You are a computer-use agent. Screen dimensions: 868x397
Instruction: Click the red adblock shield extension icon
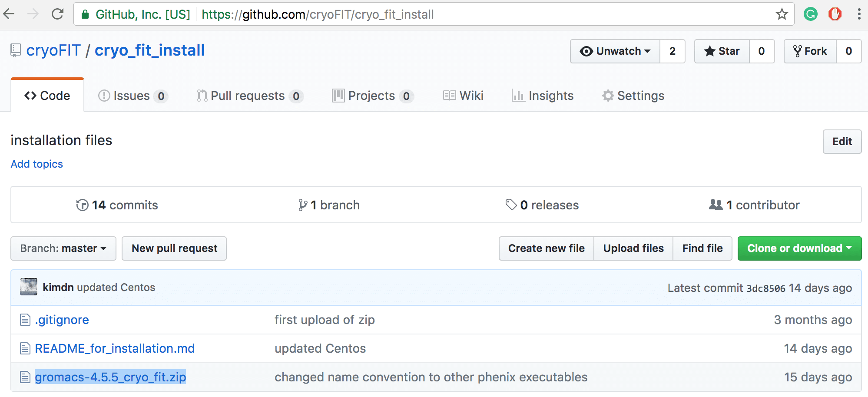[835, 14]
